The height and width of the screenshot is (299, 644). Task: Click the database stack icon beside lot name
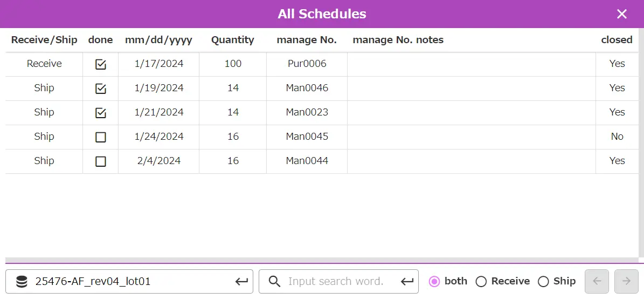(x=22, y=281)
